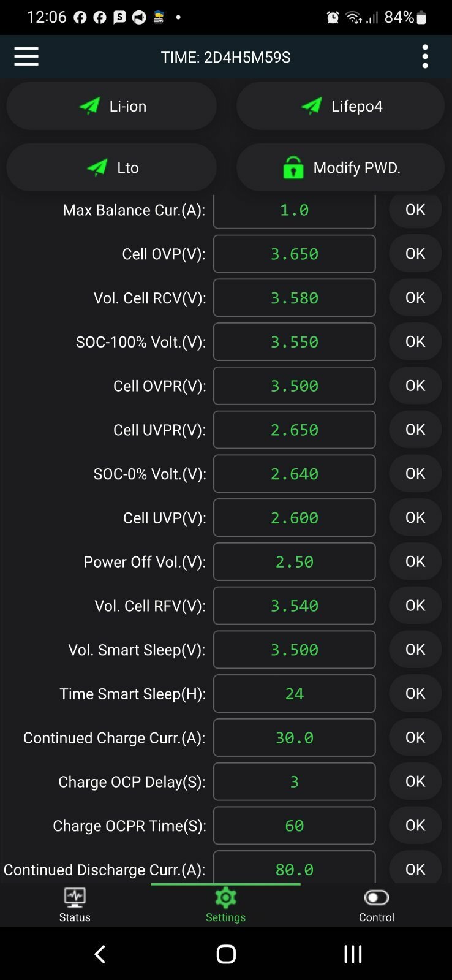Image resolution: width=452 pixels, height=980 pixels.
Task: Confirm Cell OVP(V) with OK
Action: pos(415,254)
